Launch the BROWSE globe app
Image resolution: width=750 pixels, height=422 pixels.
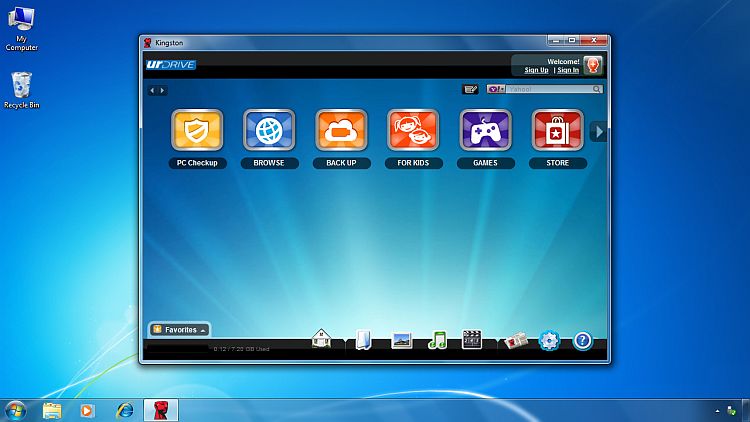[269, 130]
